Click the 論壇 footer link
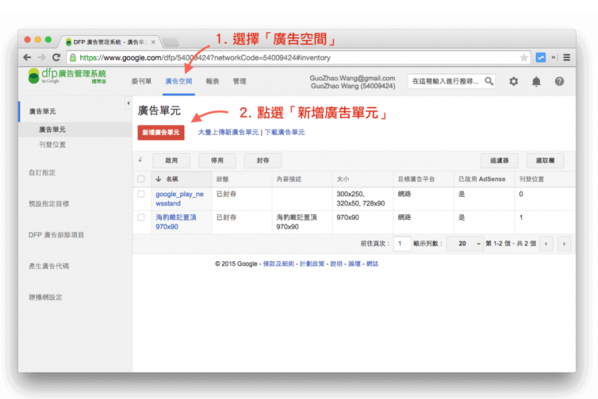 click(x=354, y=264)
